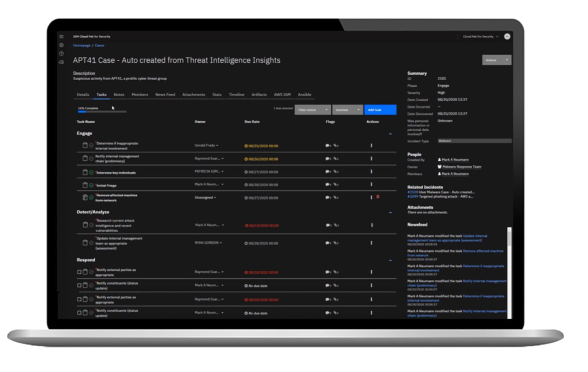The width and height of the screenshot is (588, 372).
Task: Toggle green completion check for Initial Triage
Action: [91, 185]
